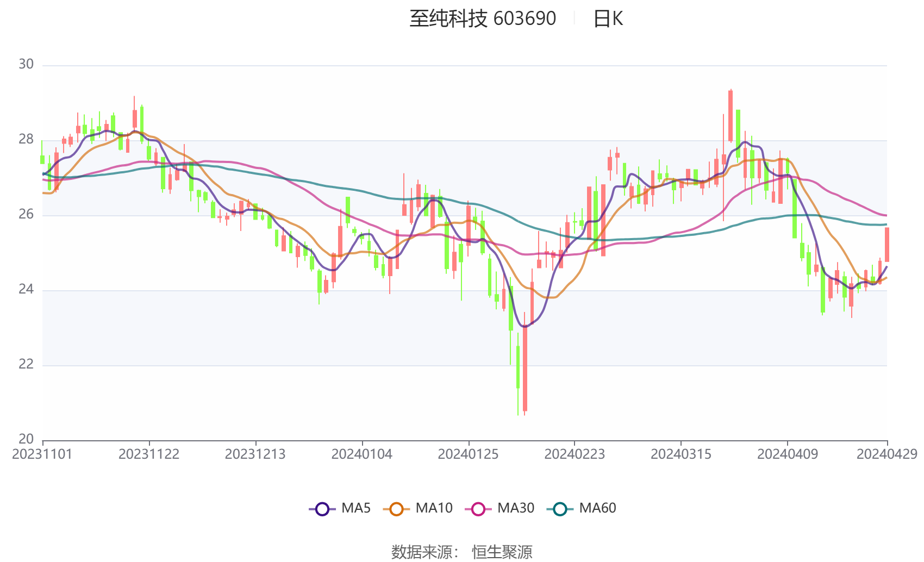Click the 20240409 x-axis date label
Viewport: 924px width, 562px height.
click(x=788, y=454)
